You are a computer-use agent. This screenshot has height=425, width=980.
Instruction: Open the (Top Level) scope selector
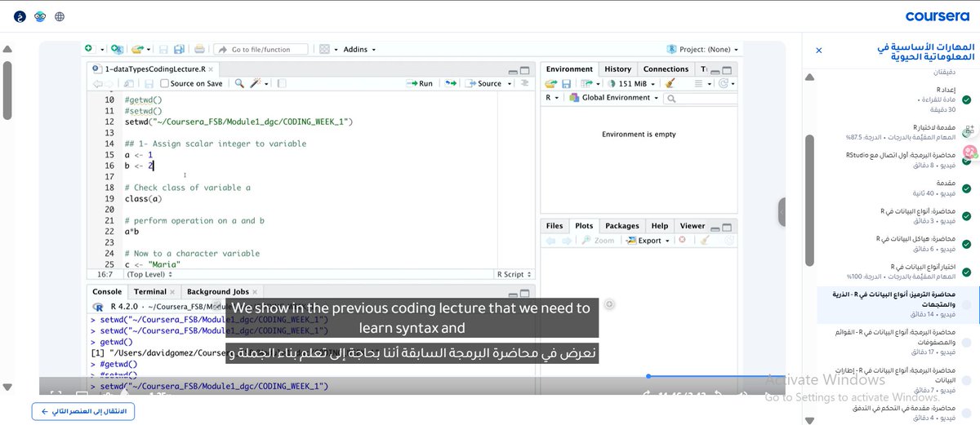coord(151,275)
